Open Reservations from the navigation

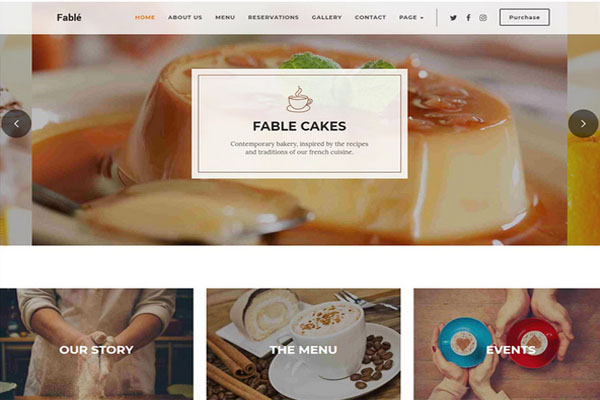(x=273, y=18)
